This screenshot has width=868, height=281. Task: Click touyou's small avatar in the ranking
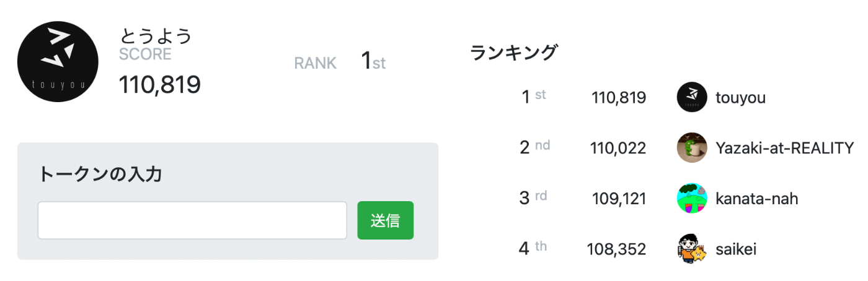pyautogui.click(x=692, y=97)
